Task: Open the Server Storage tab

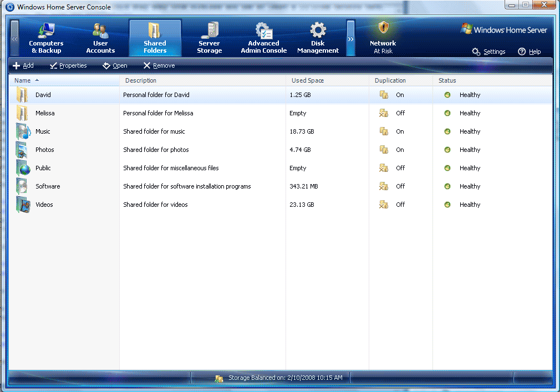Action: coord(209,38)
